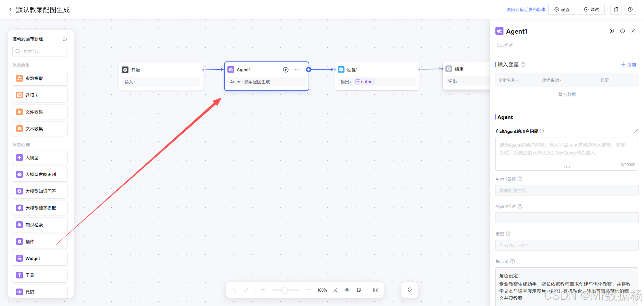Click the output variable tag
The width and height of the screenshot is (644, 306).
click(365, 82)
